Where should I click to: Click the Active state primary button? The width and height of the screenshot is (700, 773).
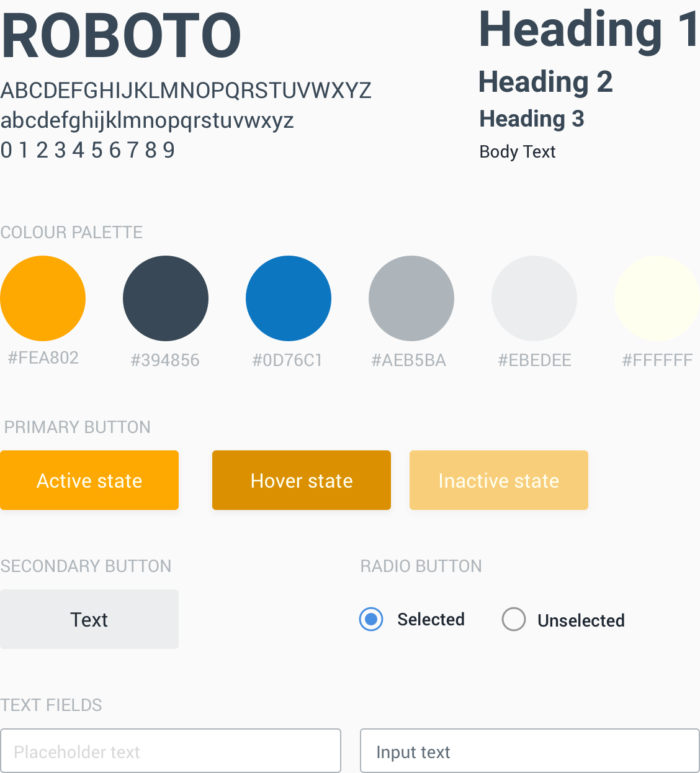tap(89, 480)
